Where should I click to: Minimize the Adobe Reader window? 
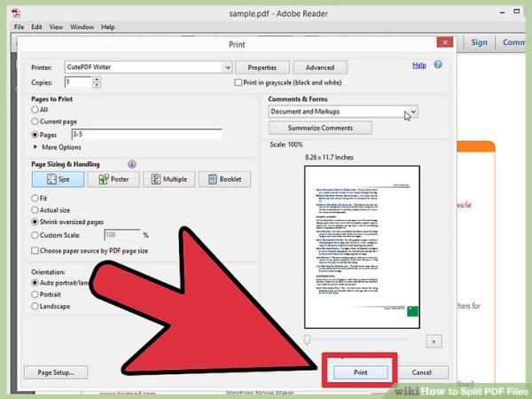(503, 12)
